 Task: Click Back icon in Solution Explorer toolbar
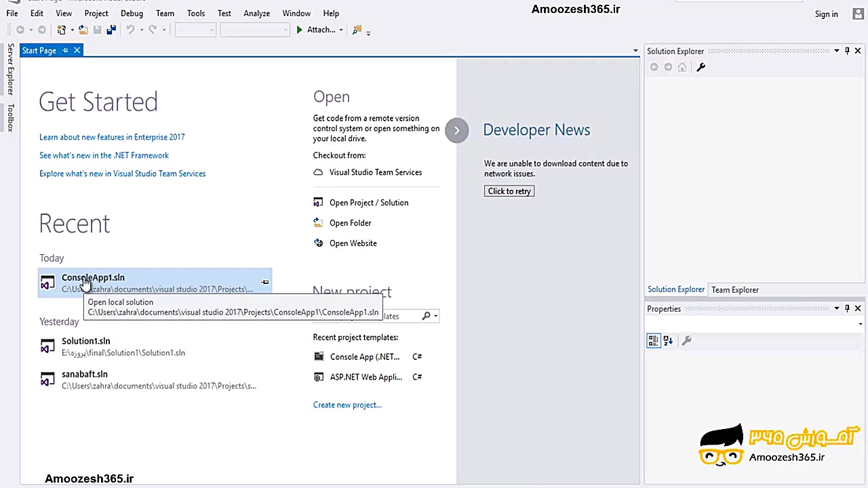(x=654, y=67)
